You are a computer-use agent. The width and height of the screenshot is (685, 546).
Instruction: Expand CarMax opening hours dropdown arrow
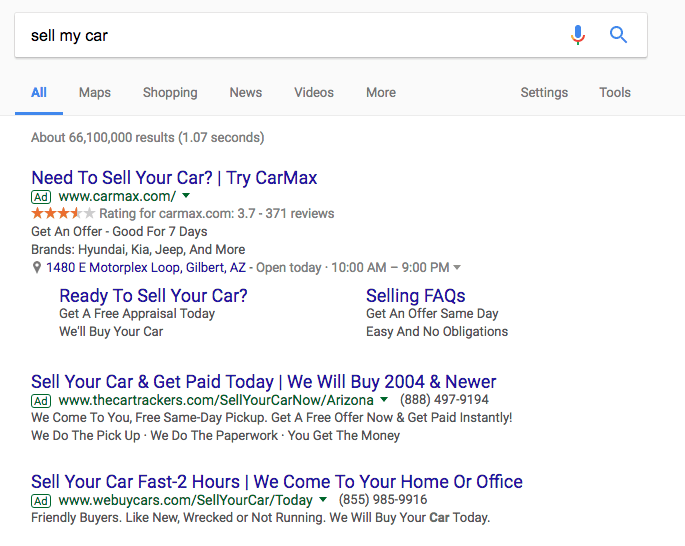457,268
